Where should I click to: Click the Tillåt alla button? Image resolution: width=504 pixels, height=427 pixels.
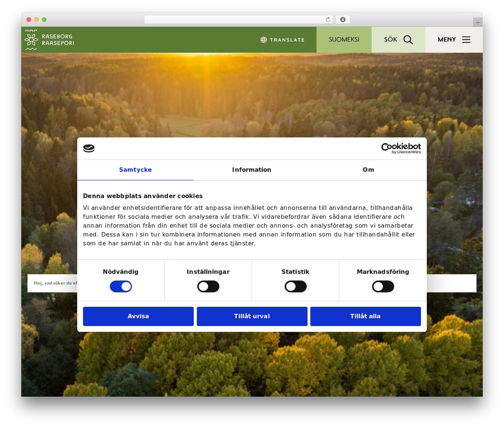tap(365, 316)
